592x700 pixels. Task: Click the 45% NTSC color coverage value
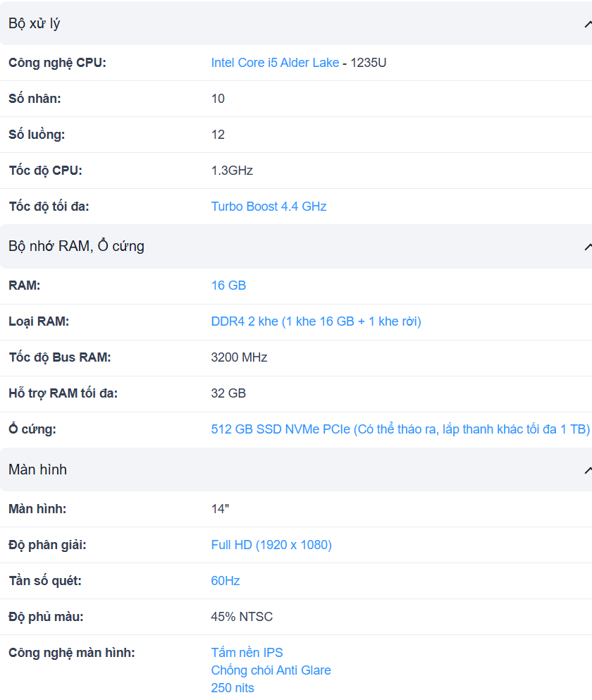242,617
